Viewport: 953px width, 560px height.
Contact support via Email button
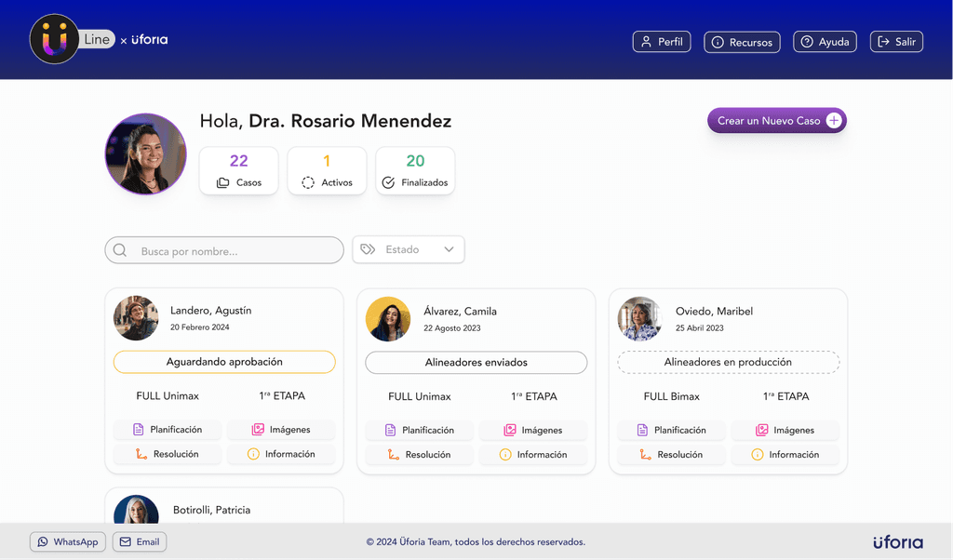pyautogui.click(x=140, y=541)
